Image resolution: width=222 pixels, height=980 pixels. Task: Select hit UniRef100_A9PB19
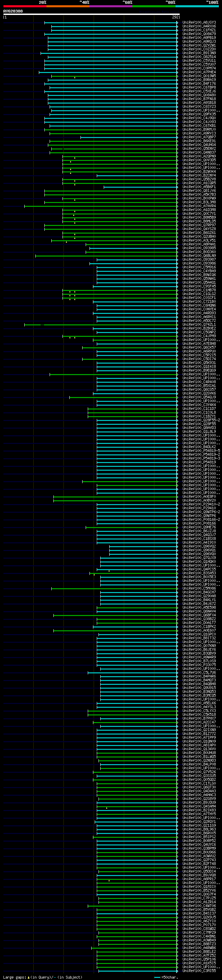click(x=199, y=38)
